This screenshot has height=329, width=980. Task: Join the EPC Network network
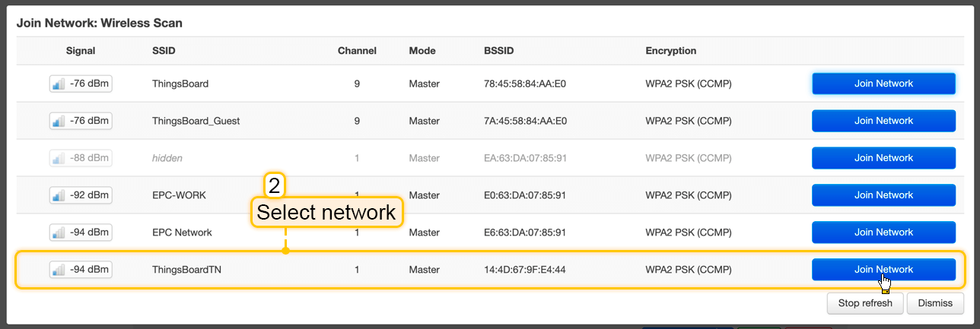883,233
